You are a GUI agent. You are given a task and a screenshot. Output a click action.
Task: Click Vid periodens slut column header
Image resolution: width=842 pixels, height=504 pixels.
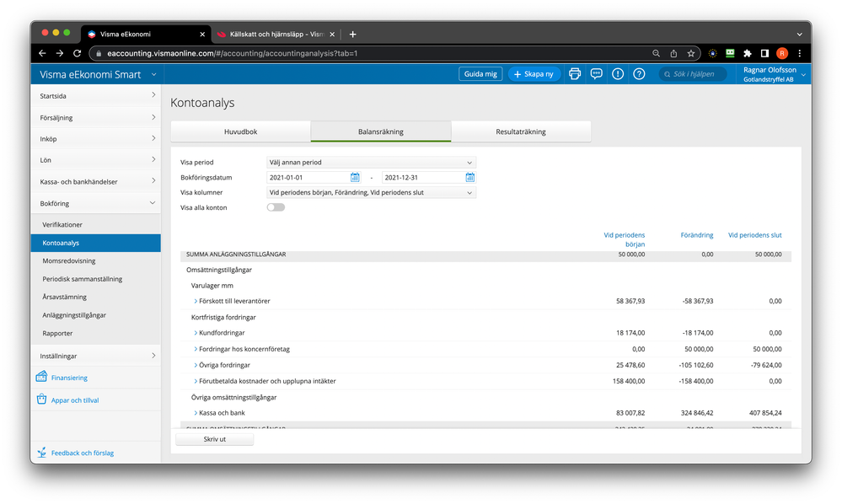click(x=755, y=235)
